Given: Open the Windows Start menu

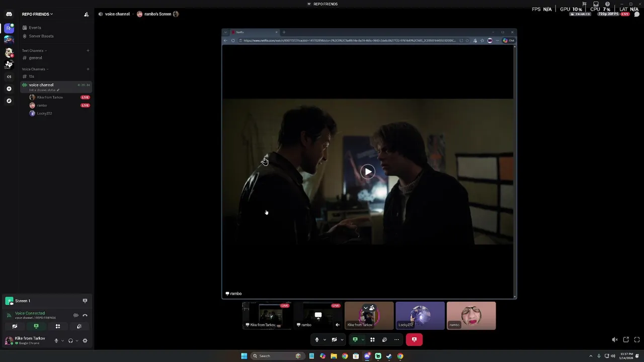Looking at the screenshot, I should 244,356.
